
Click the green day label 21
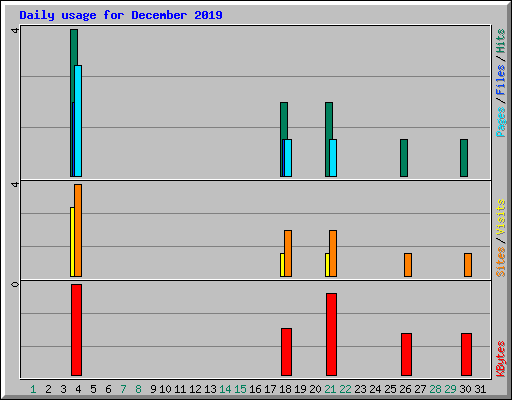click(330, 389)
